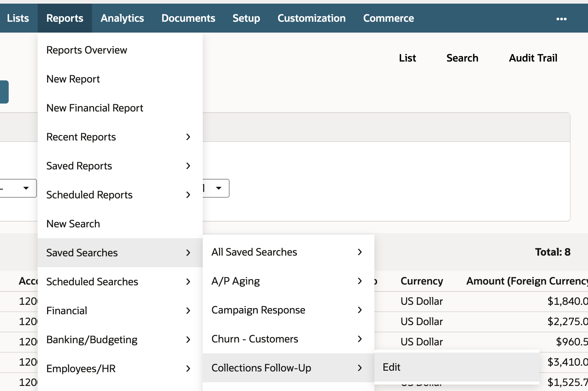
Task: Open the Lists menu
Action: pyautogui.click(x=18, y=18)
